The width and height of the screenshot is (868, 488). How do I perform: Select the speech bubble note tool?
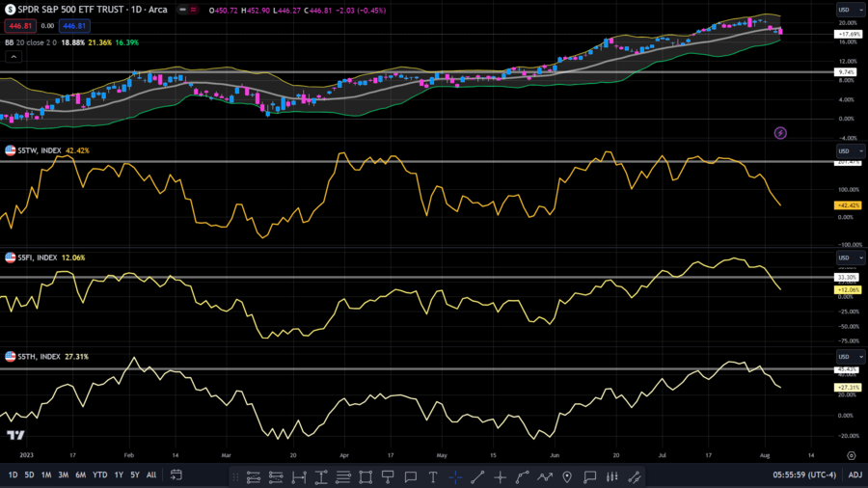(x=410, y=476)
